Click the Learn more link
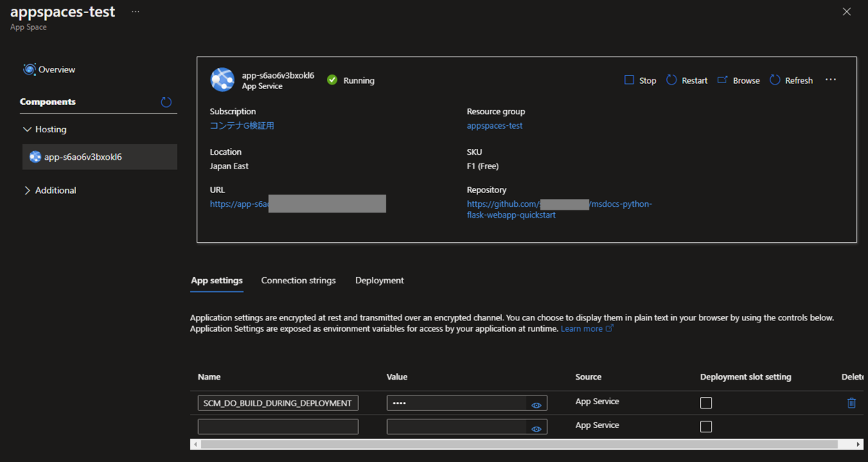The height and width of the screenshot is (462, 868). click(582, 328)
